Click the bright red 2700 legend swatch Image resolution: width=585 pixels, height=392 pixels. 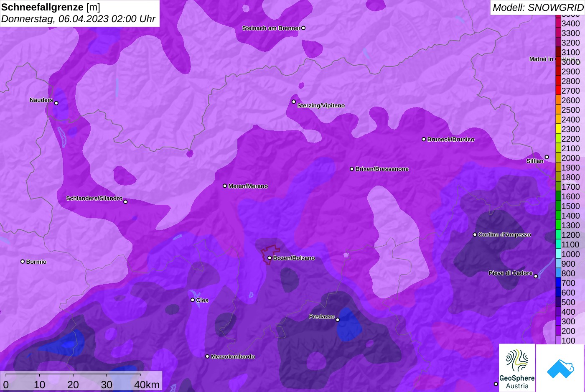pyautogui.click(x=558, y=90)
